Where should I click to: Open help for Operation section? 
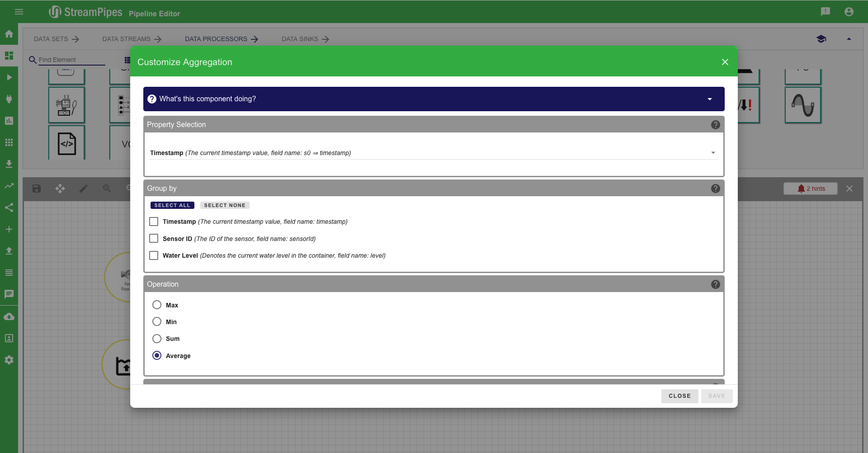click(715, 284)
